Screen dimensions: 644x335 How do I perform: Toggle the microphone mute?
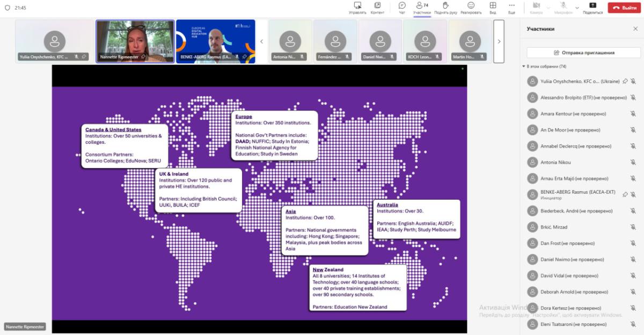(562, 8)
